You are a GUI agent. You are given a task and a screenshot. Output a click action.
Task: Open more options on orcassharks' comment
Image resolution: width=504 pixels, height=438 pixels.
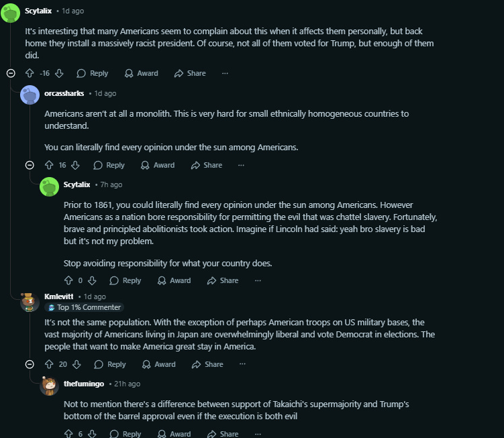coord(242,165)
